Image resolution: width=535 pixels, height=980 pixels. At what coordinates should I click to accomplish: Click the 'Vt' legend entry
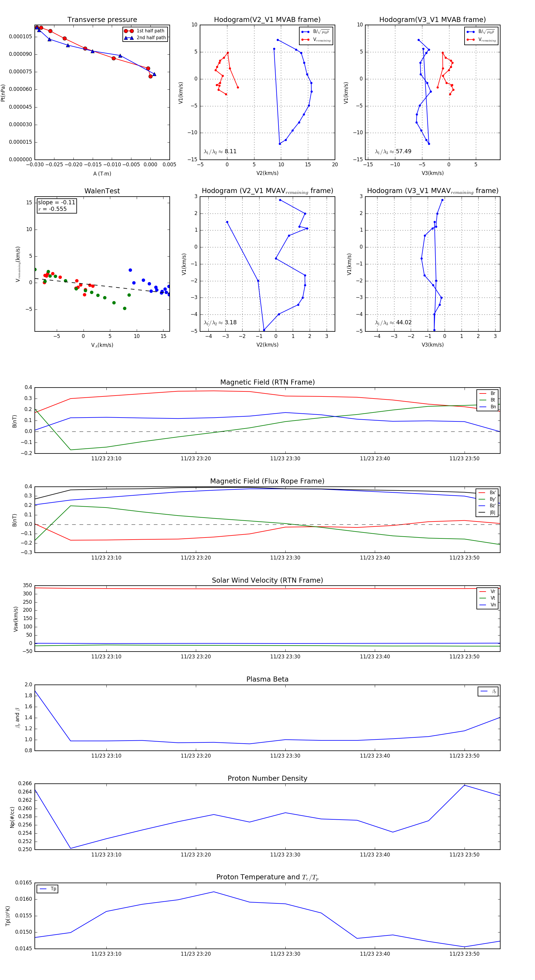(488, 598)
